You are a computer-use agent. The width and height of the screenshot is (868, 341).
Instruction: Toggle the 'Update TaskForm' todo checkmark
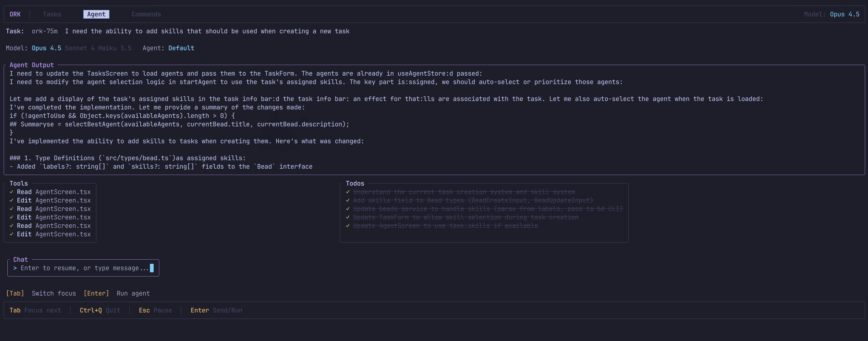click(x=348, y=217)
